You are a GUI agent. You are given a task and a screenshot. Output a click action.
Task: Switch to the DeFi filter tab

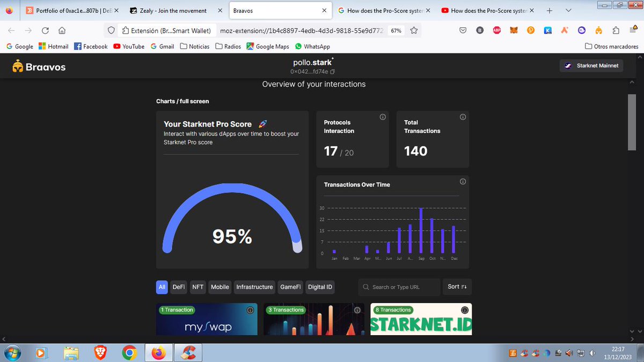(x=178, y=287)
